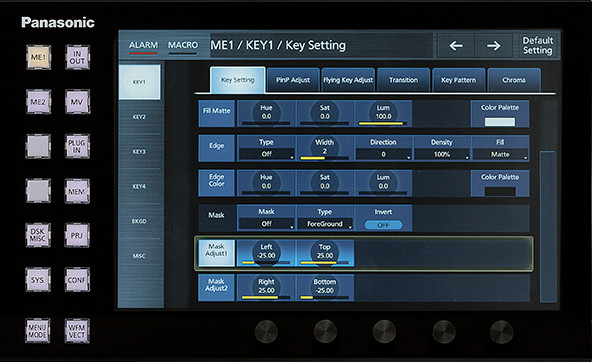Viewport: 592px width, 362px height.
Task: Select the ME2 hardware button
Action: pyautogui.click(x=38, y=102)
